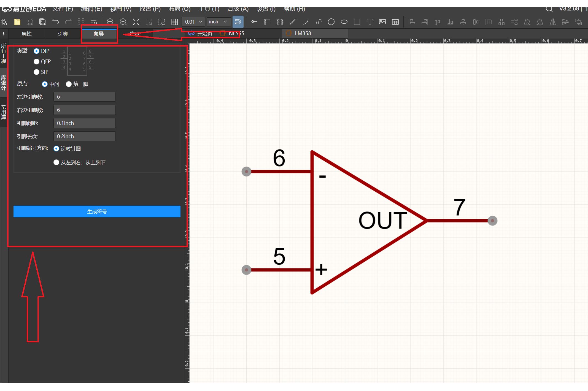Select the SIP package type
The image size is (588, 391).
click(36, 72)
